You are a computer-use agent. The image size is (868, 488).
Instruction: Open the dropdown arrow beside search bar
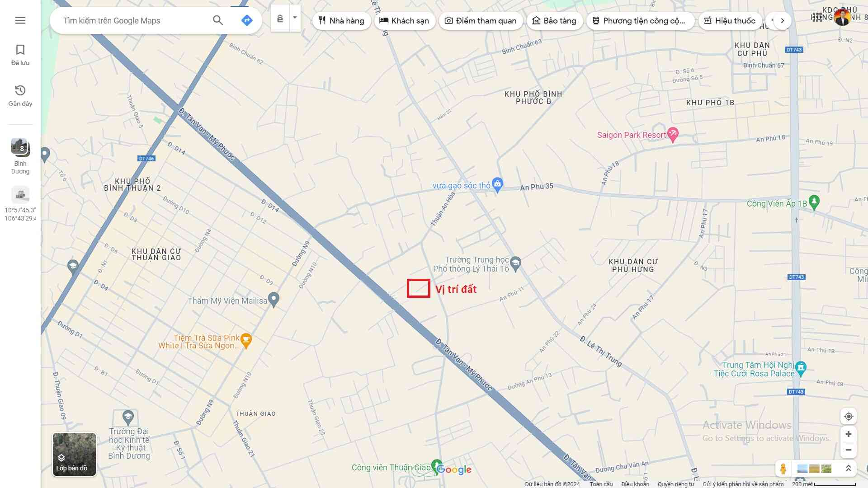point(295,18)
